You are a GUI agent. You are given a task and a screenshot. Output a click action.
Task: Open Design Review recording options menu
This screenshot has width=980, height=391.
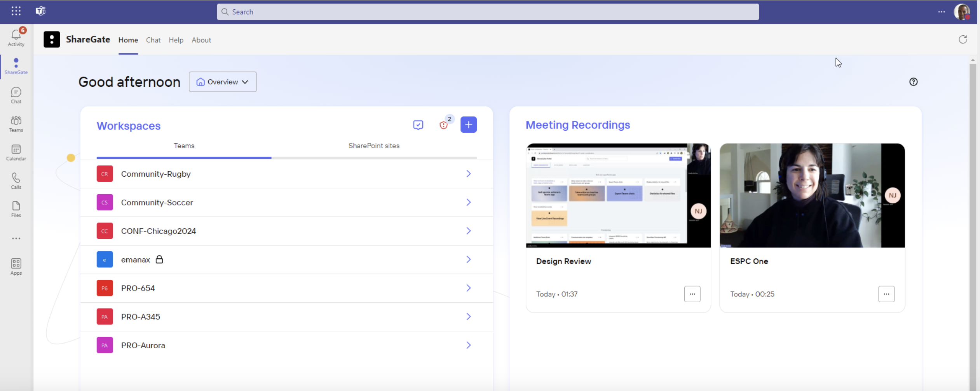coord(692,294)
